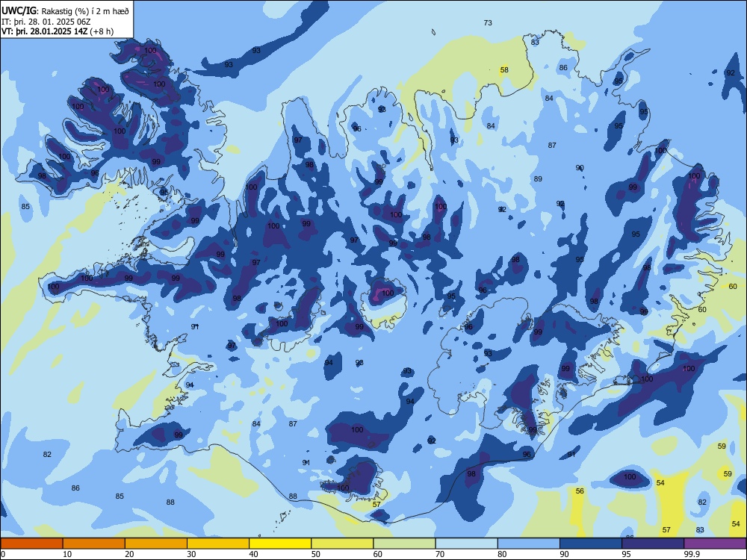This screenshot has width=747, height=560.
Task: Click the '10' label under the color bar
Action: click(67, 554)
